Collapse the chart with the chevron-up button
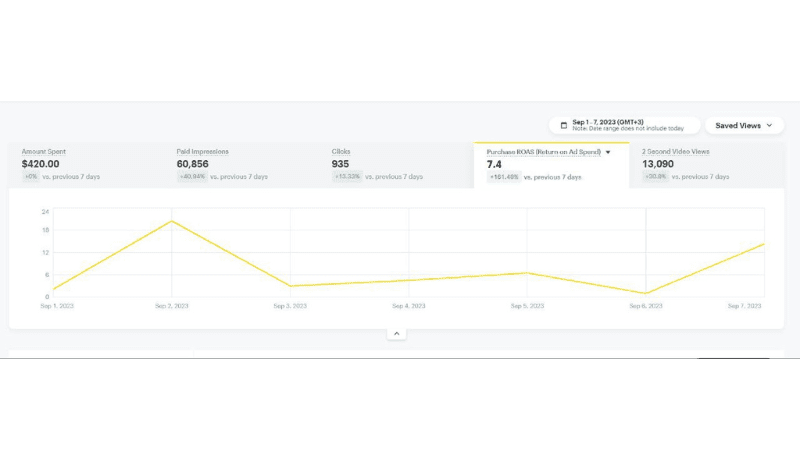800x460 pixels. point(397,333)
